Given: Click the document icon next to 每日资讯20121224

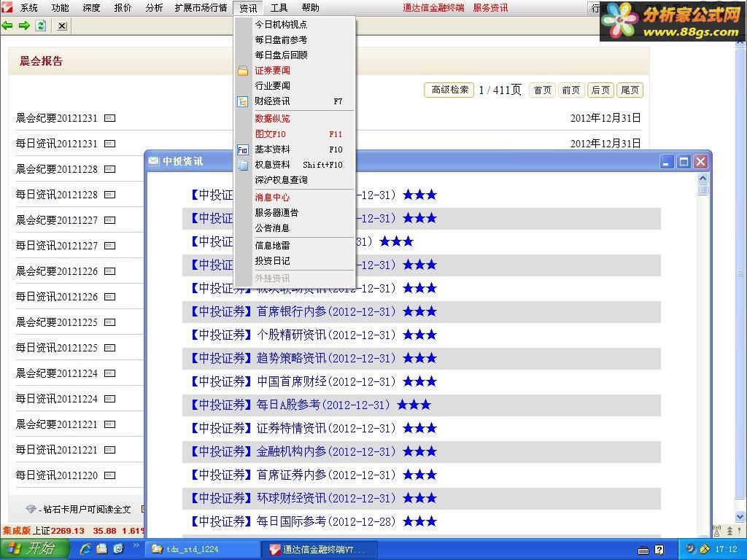Looking at the screenshot, I should coord(109,399).
